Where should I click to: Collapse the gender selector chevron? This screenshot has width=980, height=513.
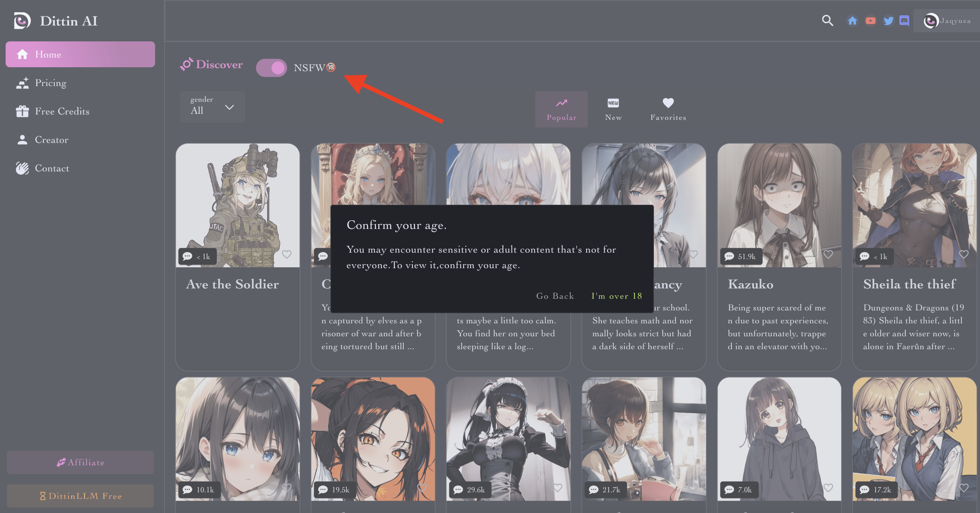(x=229, y=107)
